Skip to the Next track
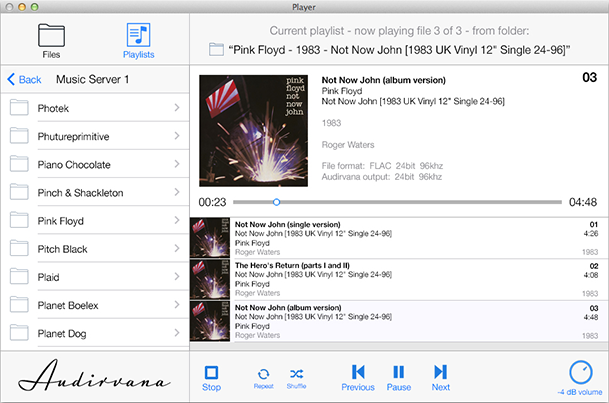Screen dimensions: 609x403 440,378
